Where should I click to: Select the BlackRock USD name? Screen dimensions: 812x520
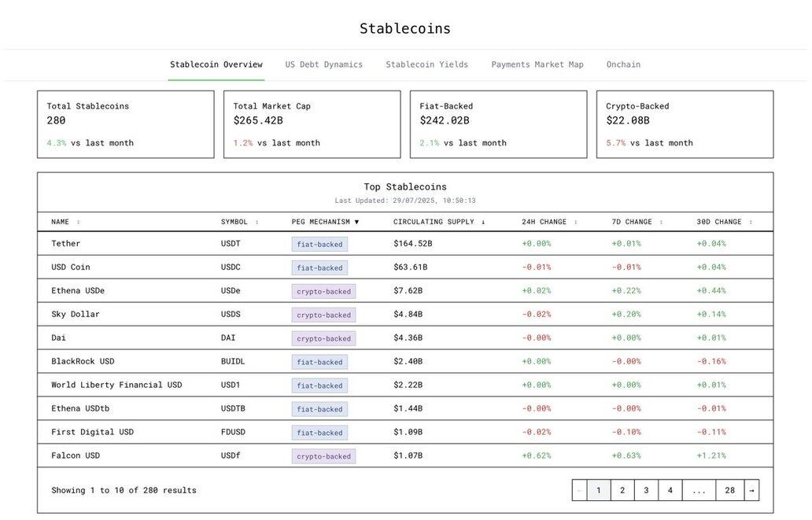point(83,362)
